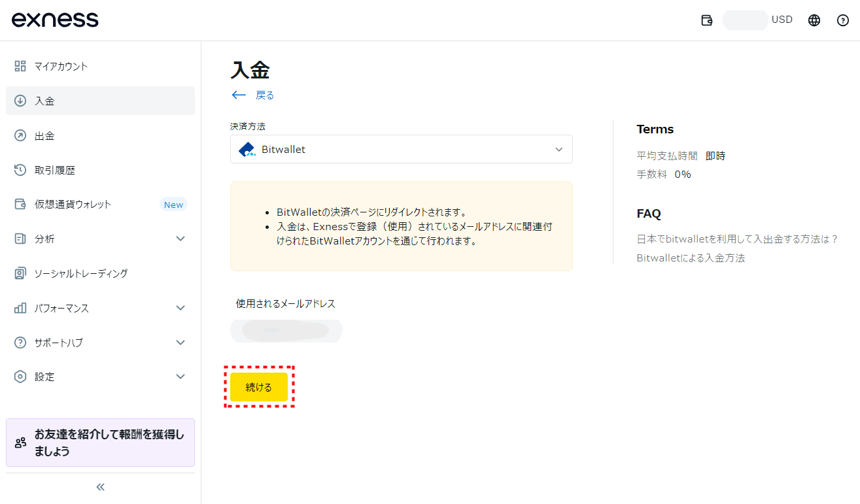Open the USD account balance selector
This screenshot has height=504, width=860.
point(757,20)
